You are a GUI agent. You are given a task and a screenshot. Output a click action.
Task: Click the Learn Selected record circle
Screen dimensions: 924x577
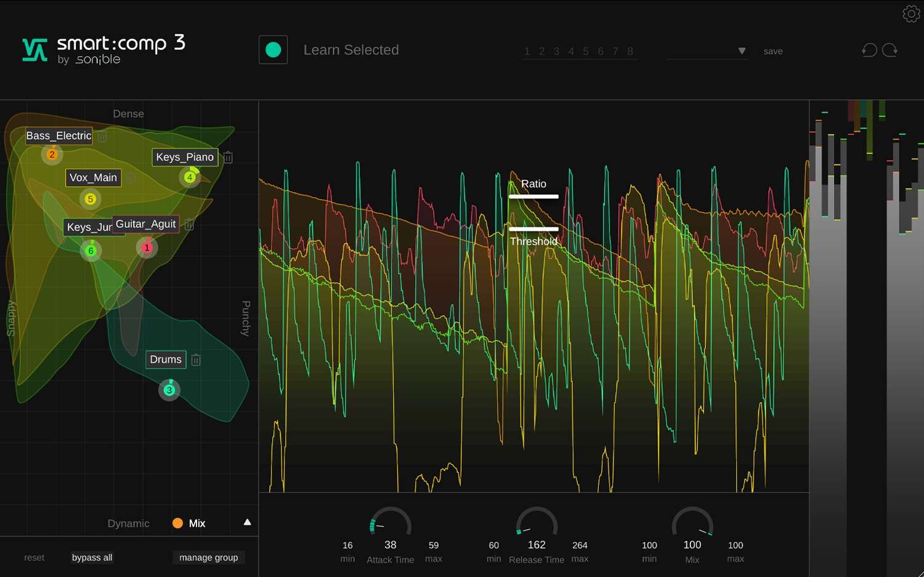(273, 50)
